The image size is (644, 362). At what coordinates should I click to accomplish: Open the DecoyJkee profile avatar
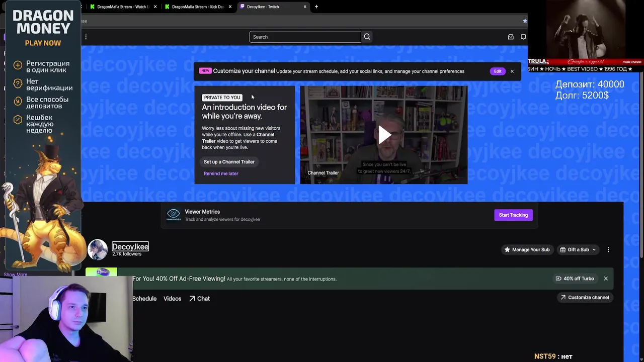point(98,250)
